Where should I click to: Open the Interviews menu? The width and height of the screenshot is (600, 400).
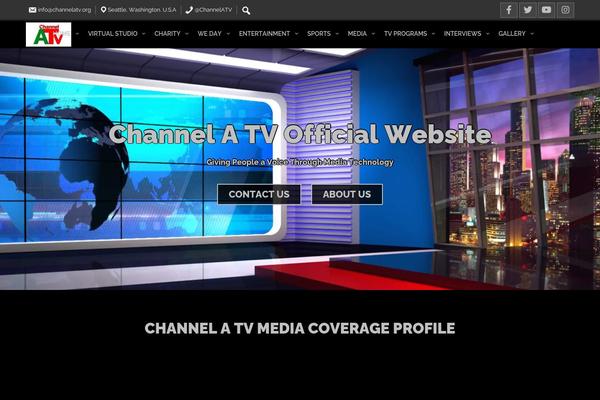click(x=462, y=34)
